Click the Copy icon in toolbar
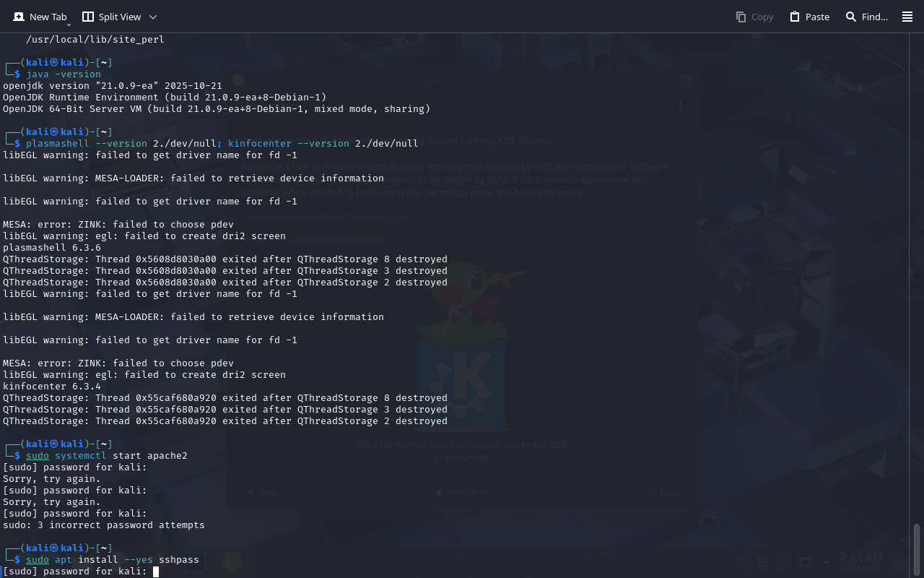 pos(741,17)
